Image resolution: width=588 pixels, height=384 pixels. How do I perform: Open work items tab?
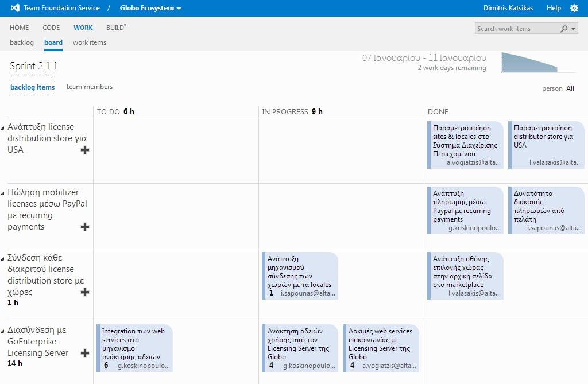coord(89,42)
